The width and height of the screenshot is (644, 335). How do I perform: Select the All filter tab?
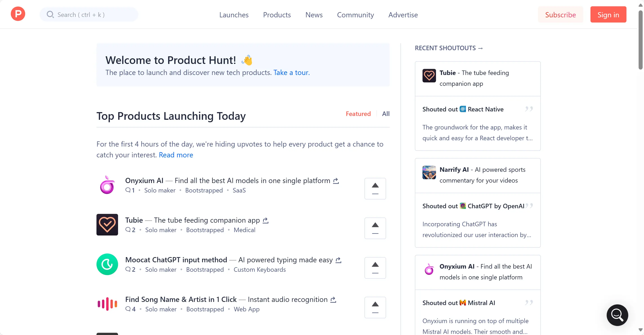pyautogui.click(x=386, y=114)
